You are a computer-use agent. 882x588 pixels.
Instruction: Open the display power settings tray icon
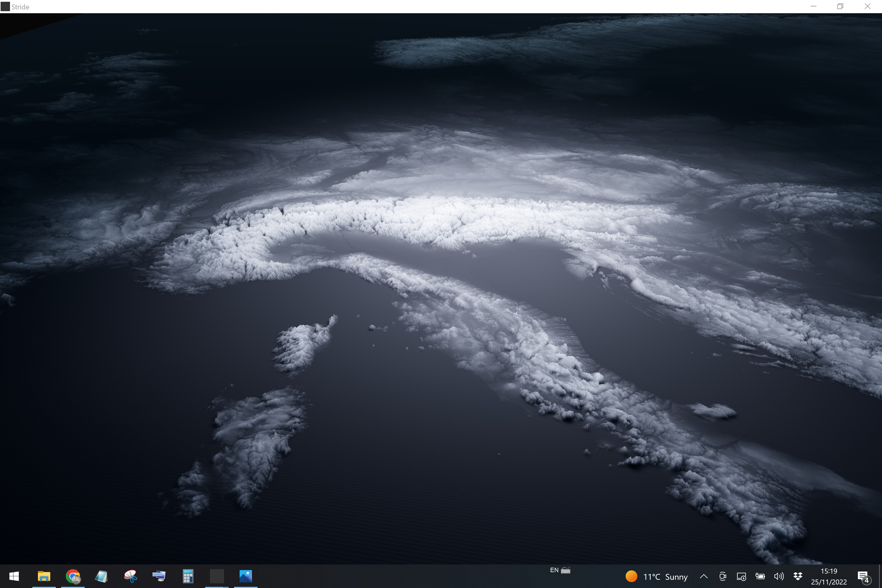coord(741,576)
